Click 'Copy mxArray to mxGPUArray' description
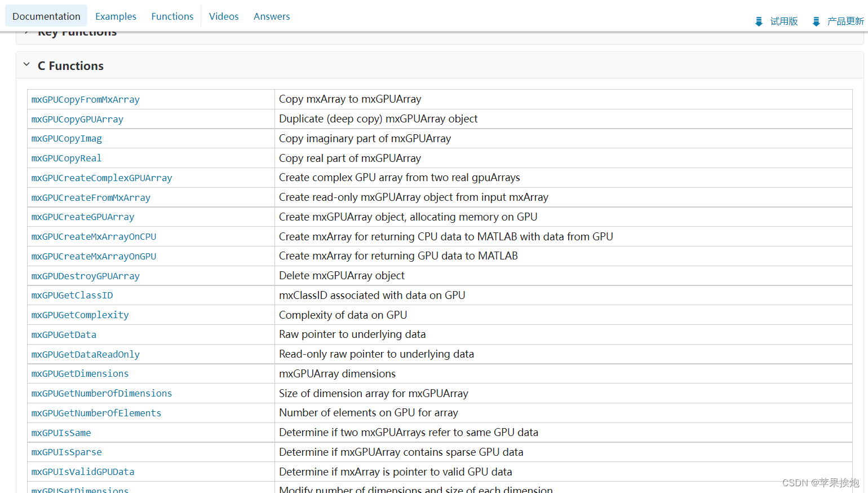 tap(350, 99)
